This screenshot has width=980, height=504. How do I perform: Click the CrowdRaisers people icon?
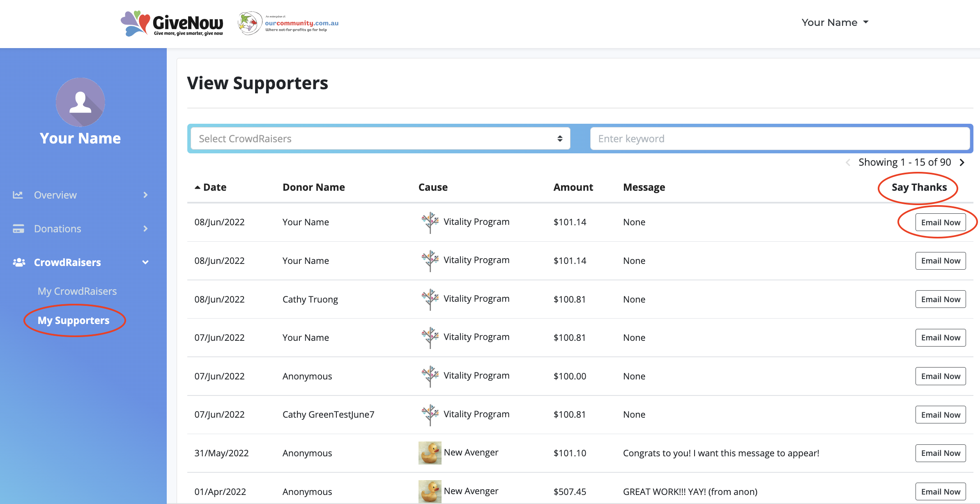tap(19, 262)
